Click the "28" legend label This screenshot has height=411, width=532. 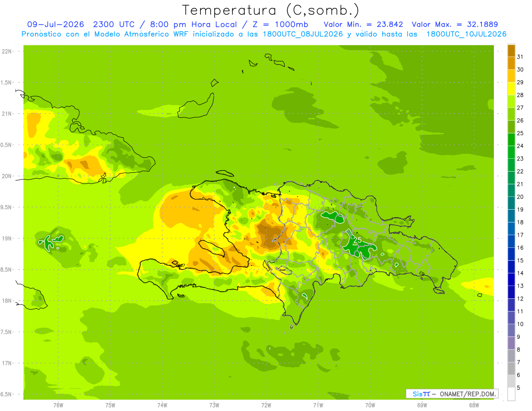520,95
